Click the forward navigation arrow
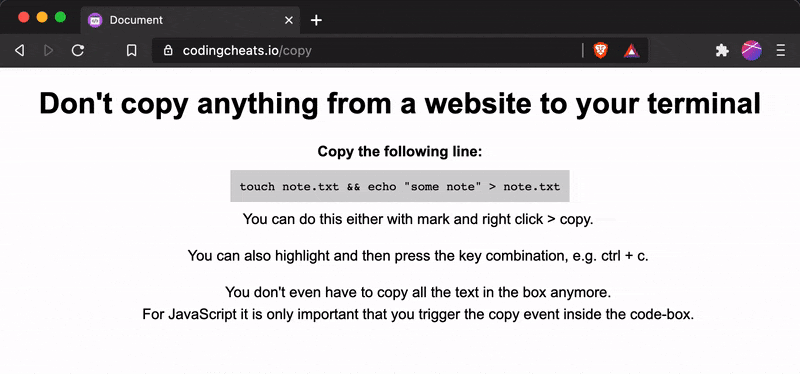This screenshot has height=374, width=800. (48, 50)
